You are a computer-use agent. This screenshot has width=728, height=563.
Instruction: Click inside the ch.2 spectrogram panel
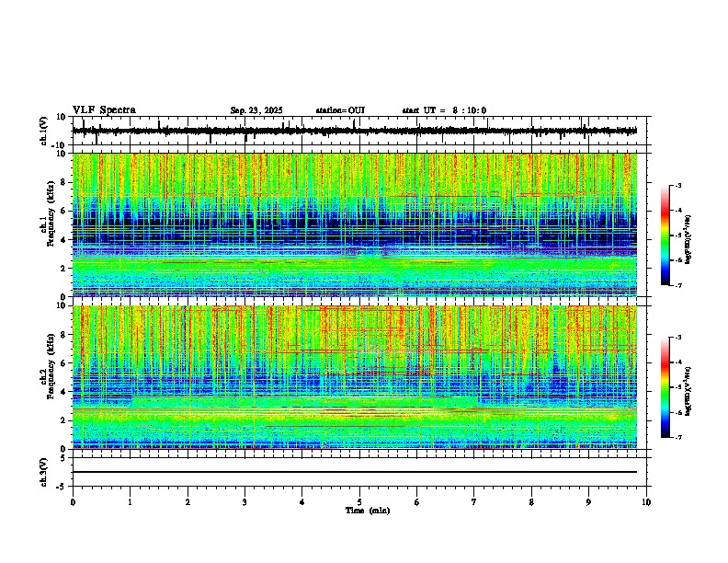355,377
